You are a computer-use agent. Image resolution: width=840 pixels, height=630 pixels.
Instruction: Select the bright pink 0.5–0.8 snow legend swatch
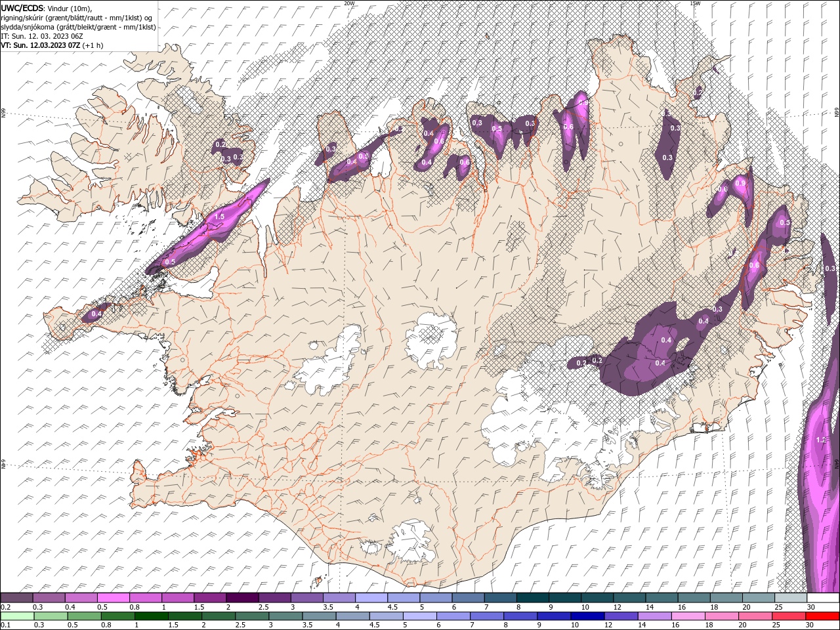[114, 598]
